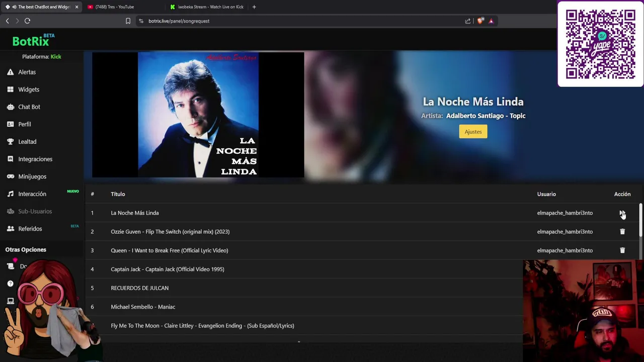Click the Plataforma: Kick label

pos(42,57)
